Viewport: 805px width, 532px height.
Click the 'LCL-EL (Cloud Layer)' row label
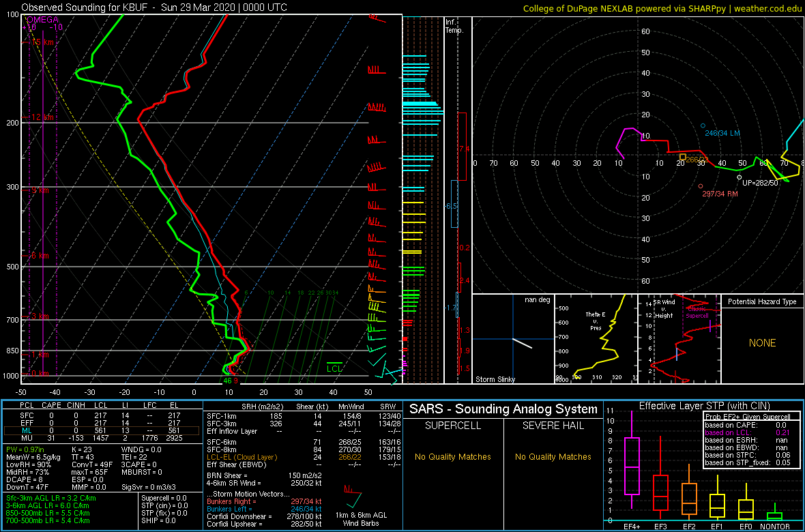241,457
